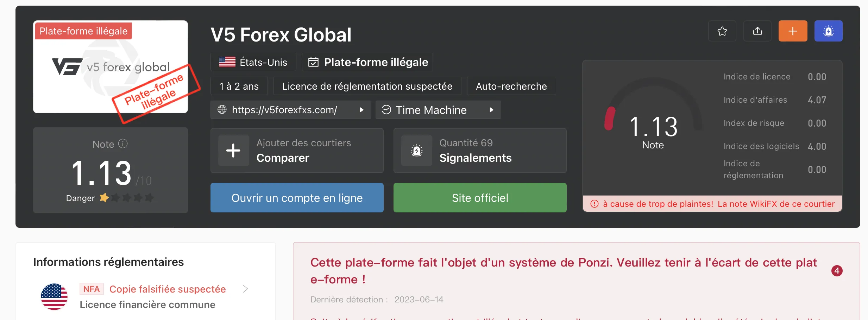
Task: Click the Plate-forme illégale status tag
Action: click(x=367, y=62)
